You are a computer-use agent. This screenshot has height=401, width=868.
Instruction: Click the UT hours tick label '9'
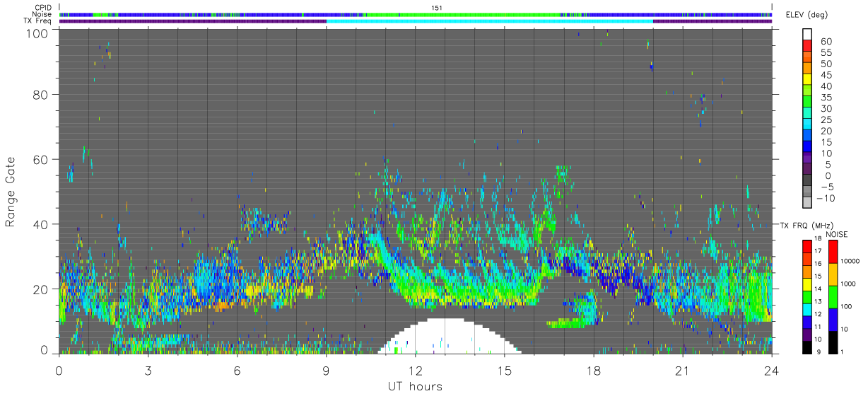[x=326, y=371]
